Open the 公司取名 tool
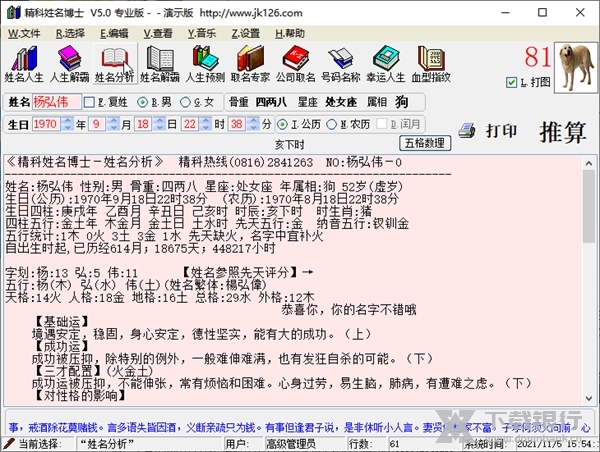The height and width of the screenshot is (452, 600). point(295,64)
